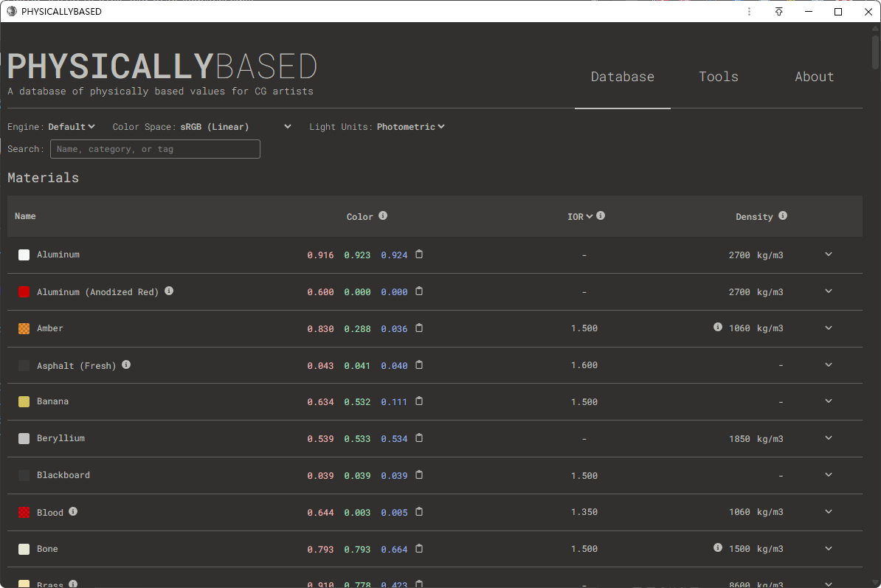Show info for the Color column header
The width and height of the screenshot is (881, 588).
pyautogui.click(x=383, y=216)
